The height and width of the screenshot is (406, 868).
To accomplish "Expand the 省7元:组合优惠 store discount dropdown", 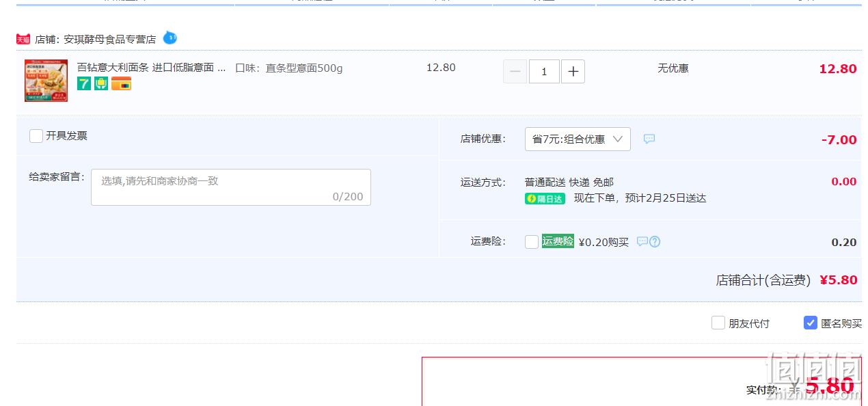I will [x=578, y=139].
